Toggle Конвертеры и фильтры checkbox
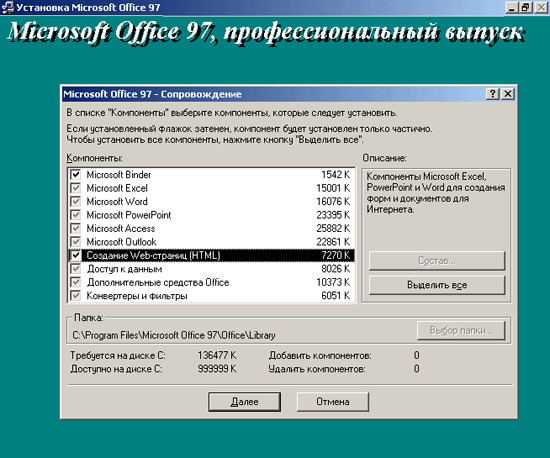This screenshot has width=550, height=458. (x=75, y=295)
